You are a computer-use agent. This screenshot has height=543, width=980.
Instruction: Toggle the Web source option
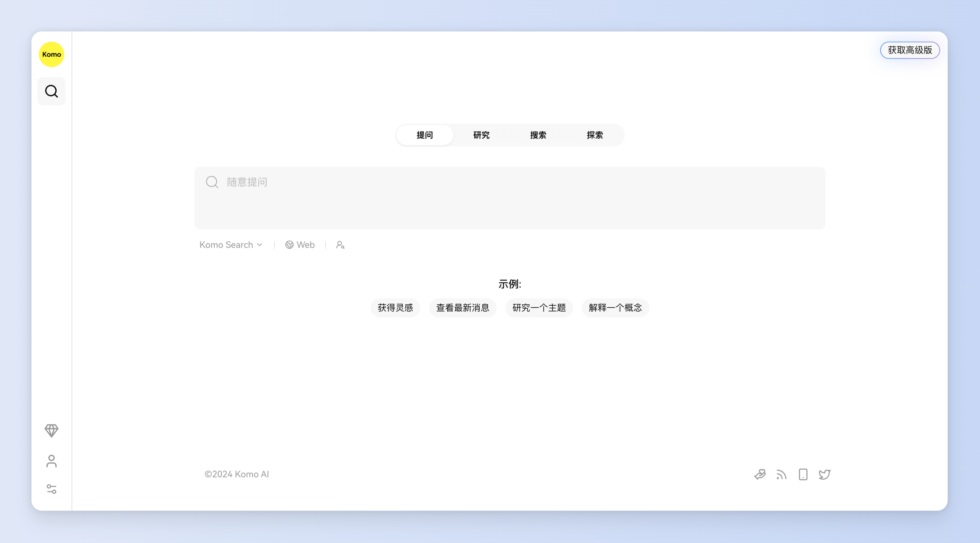[300, 245]
